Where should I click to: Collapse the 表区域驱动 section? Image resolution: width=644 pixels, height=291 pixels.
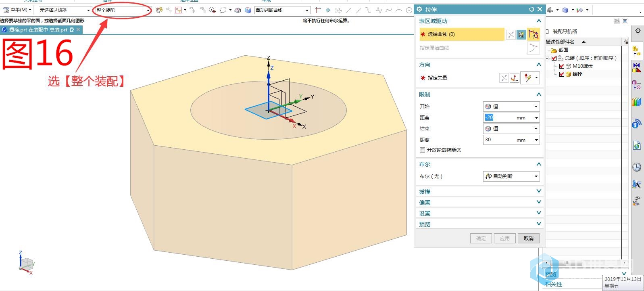538,21
